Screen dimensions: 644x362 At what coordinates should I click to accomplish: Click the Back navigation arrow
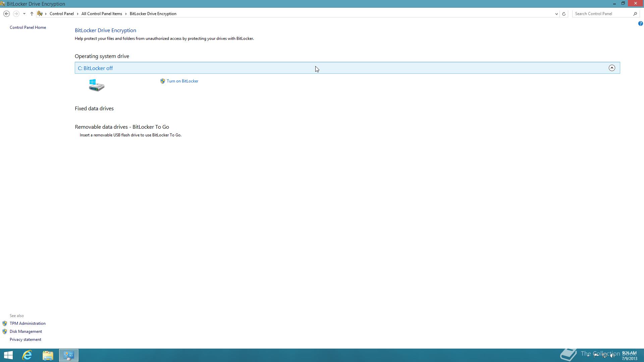6,14
